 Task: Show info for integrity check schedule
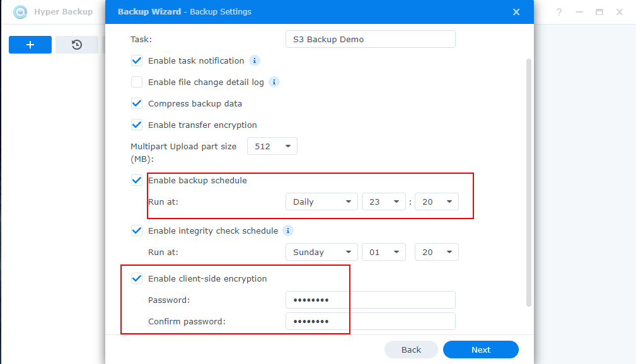pos(288,230)
